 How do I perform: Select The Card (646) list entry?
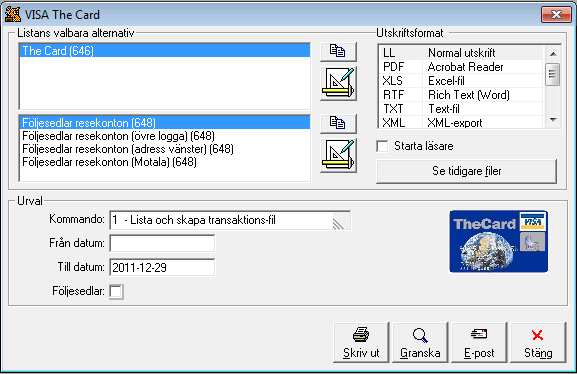[164, 50]
